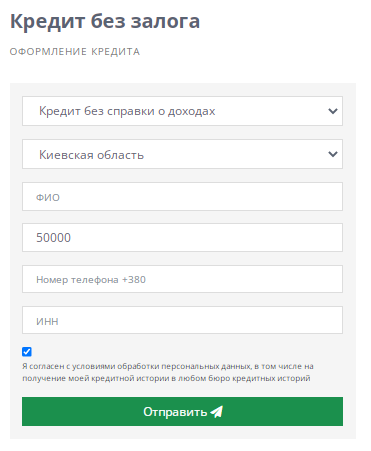Select the Номер телефона +380 field

click(x=182, y=279)
